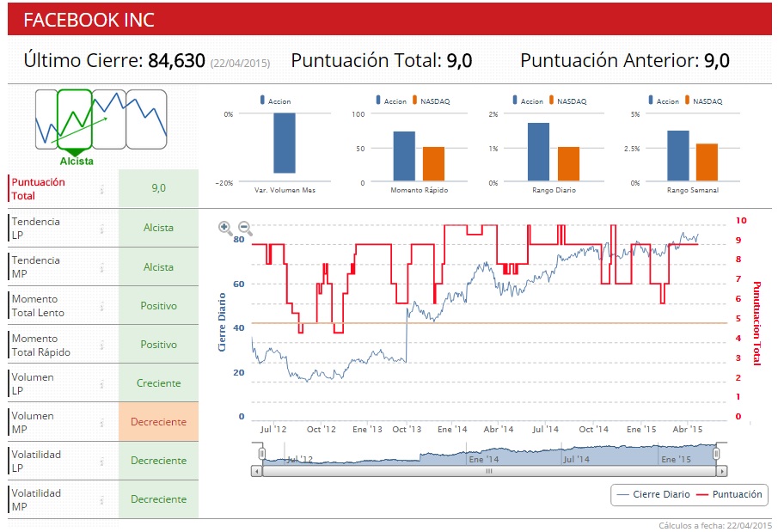Open the Tendencia LP row info icon
Screen dimensions: 778x532
click(x=102, y=229)
